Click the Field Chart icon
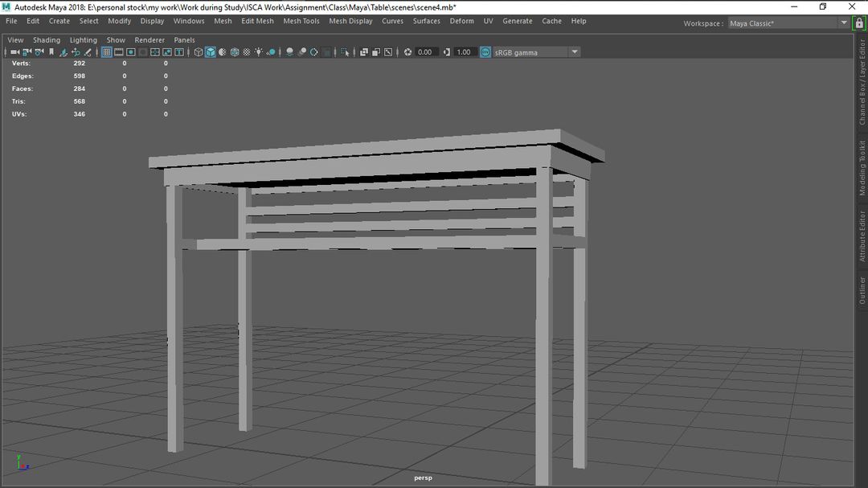The image size is (868, 488). tap(155, 52)
